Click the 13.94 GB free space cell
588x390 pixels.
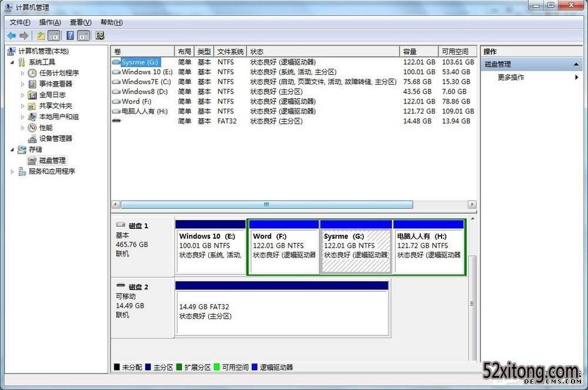click(x=456, y=121)
